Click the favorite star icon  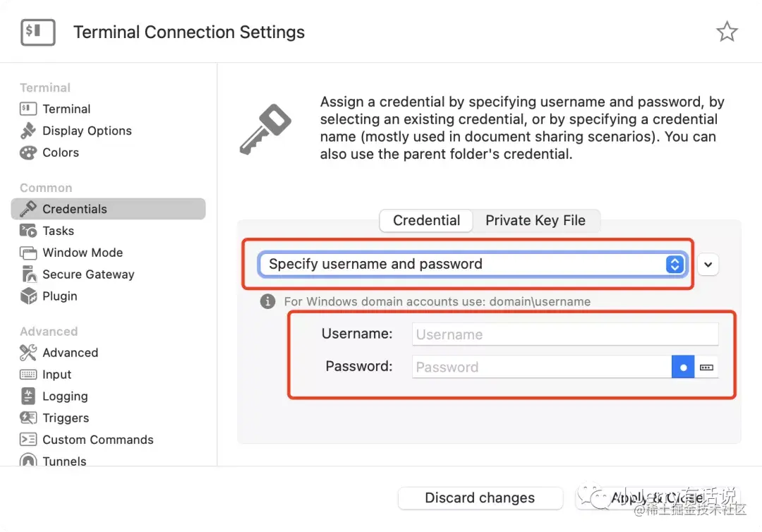coord(727,32)
